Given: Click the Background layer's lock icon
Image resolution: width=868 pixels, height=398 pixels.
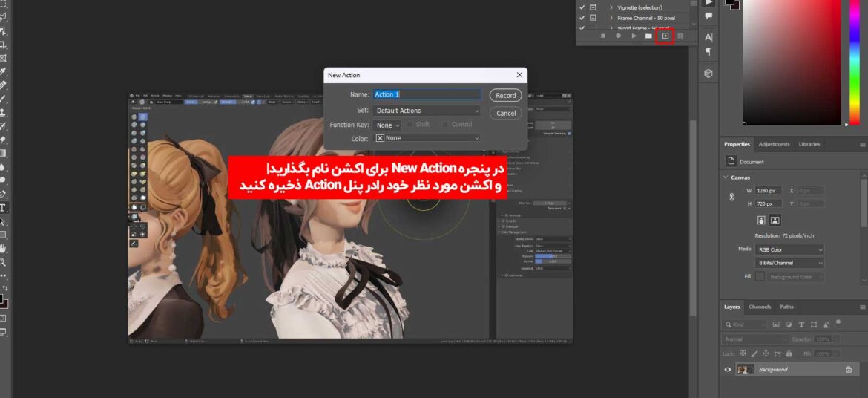Looking at the screenshot, I should (849, 369).
